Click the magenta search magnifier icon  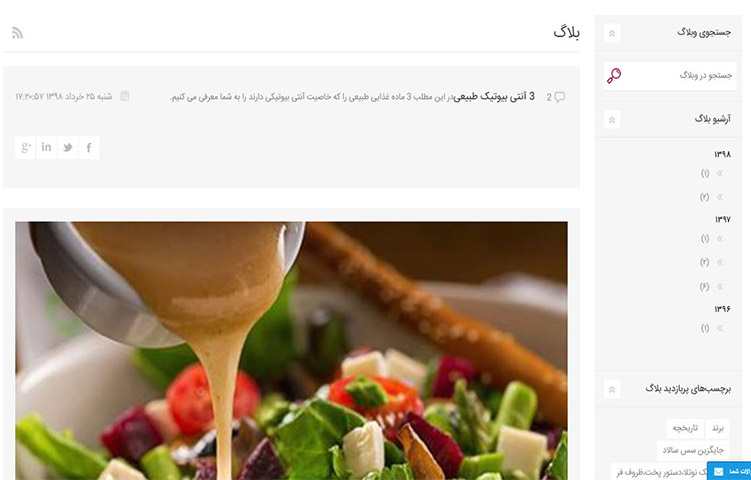click(614, 76)
